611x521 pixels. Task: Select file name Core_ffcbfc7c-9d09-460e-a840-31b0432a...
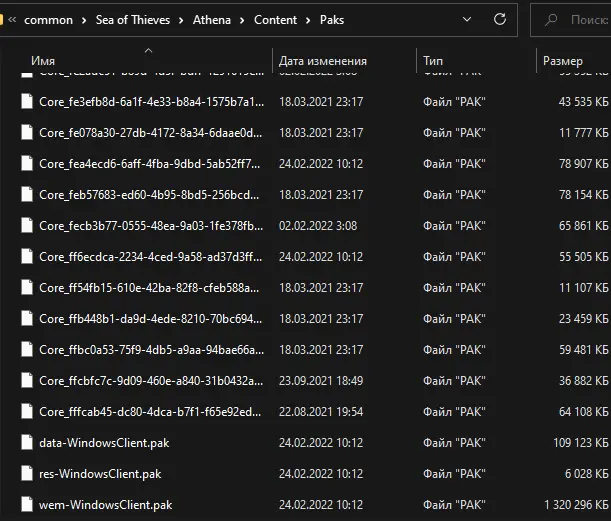click(151, 381)
